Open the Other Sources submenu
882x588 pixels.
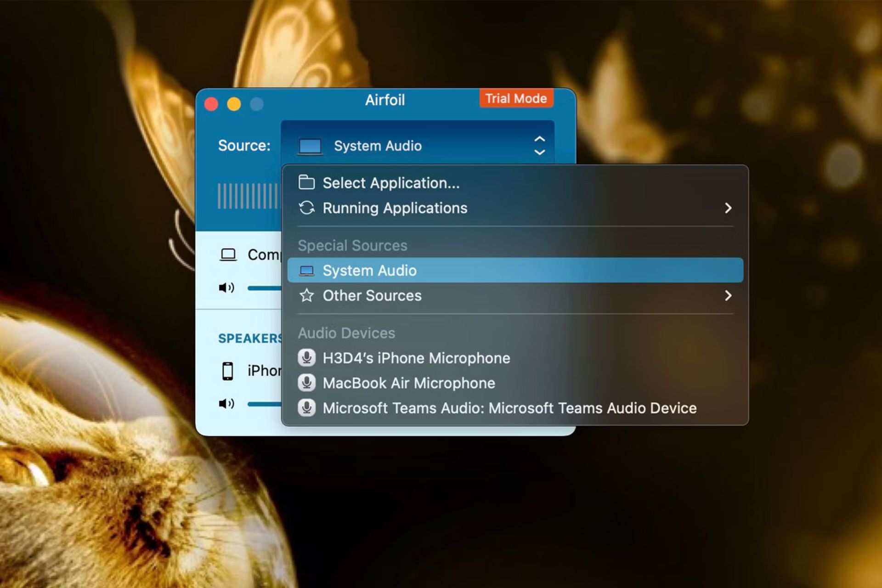(x=515, y=295)
